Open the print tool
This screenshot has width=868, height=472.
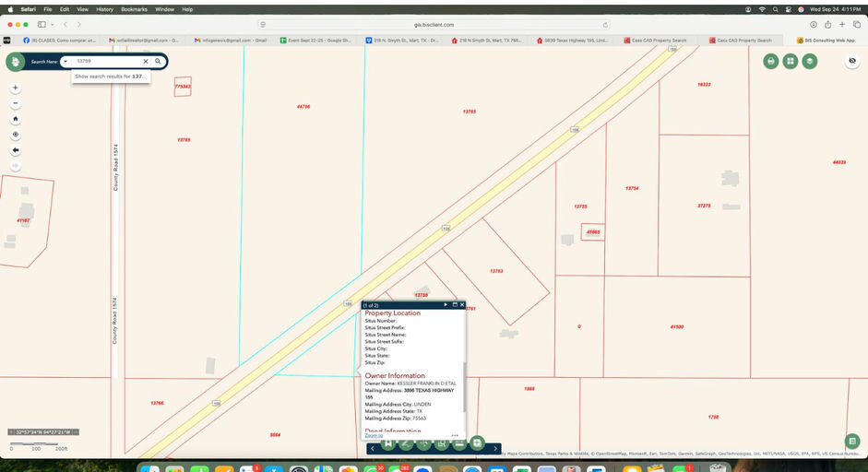click(x=771, y=61)
